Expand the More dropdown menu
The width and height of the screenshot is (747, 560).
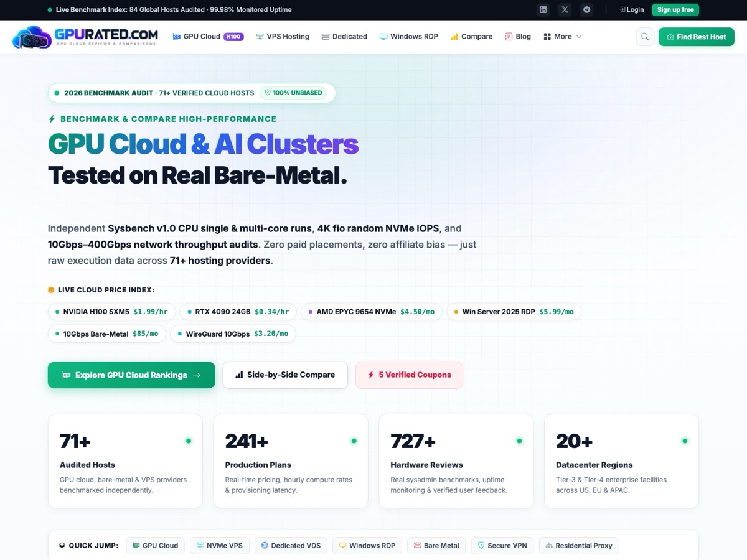coord(563,37)
